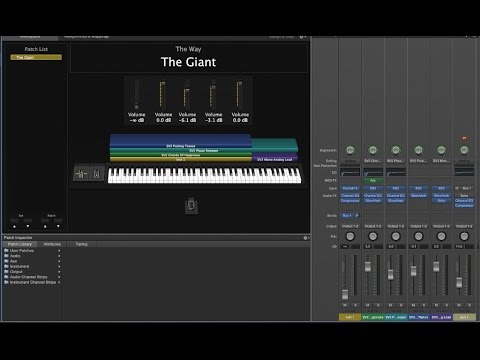Click the previous Patch up arrow

click(x=45, y=226)
